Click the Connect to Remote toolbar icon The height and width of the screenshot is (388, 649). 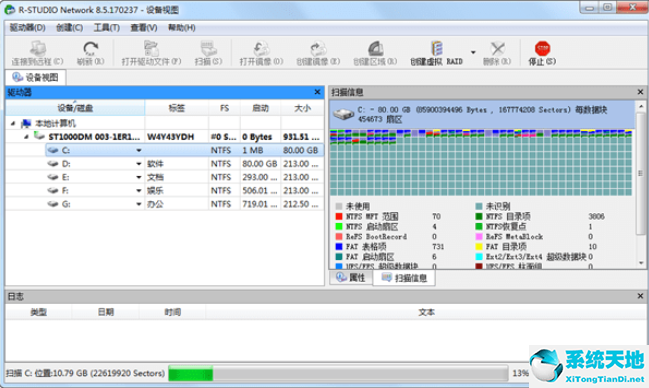pos(37,49)
